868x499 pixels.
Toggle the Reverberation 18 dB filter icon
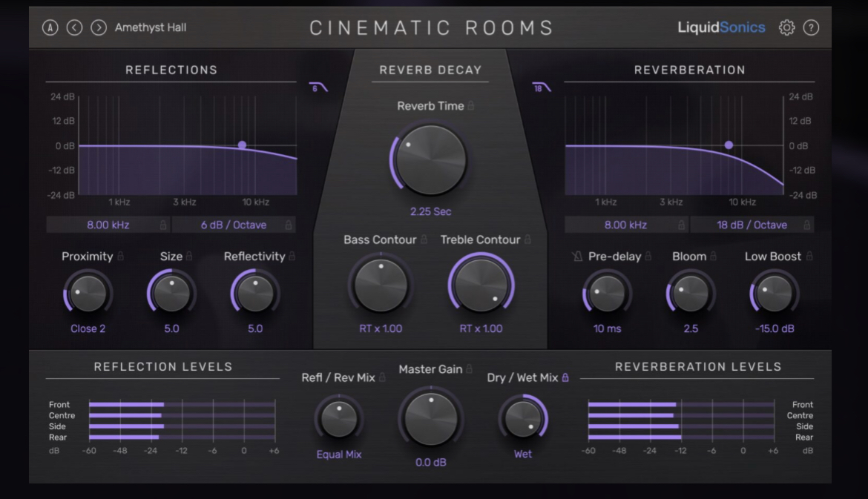point(542,87)
